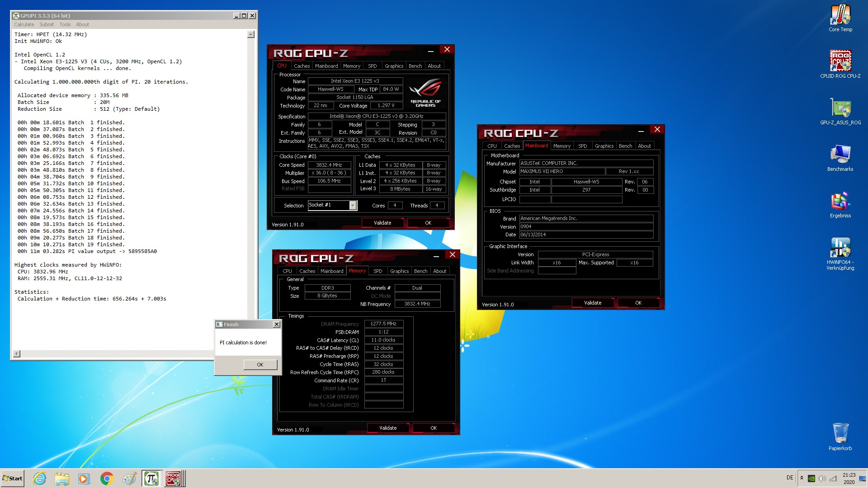
Task: Switch to GPUPI taskbar button
Action: [151, 479]
